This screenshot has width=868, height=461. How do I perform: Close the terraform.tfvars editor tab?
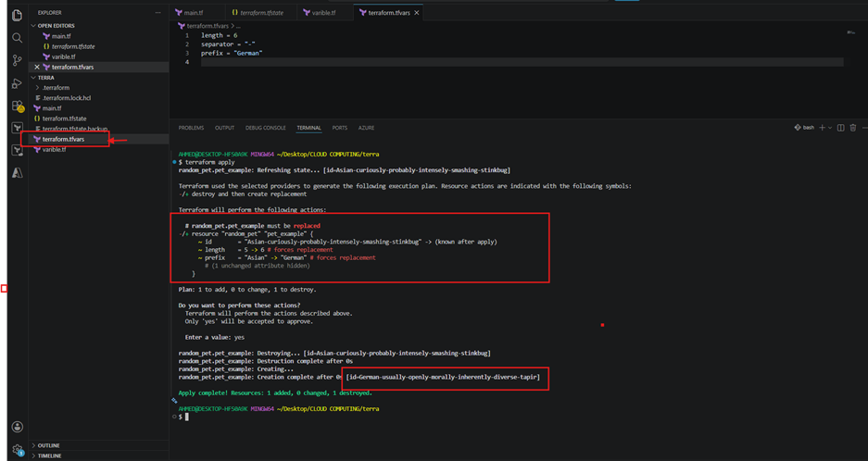[416, 13]
